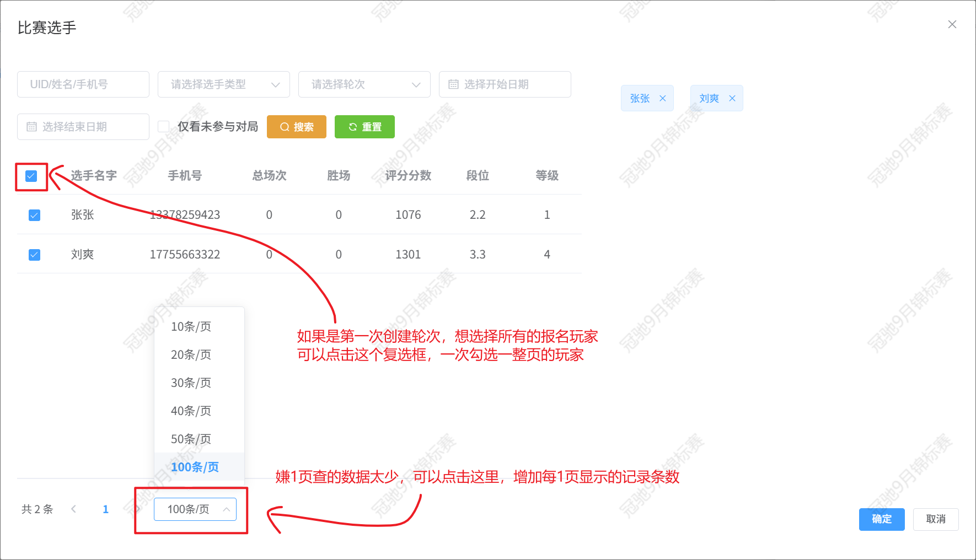This screenshot has height=560, width=976.
Task: Pick 30条/页 from the page size options
Action: 191,383
